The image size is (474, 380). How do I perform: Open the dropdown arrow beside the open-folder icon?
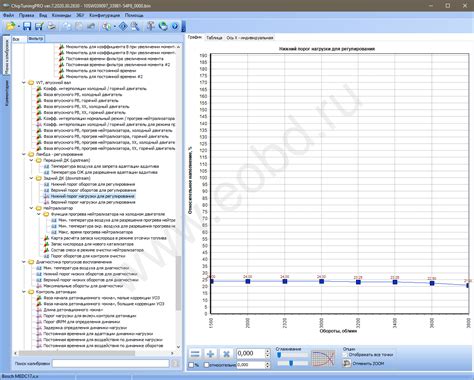pos(19,27)
